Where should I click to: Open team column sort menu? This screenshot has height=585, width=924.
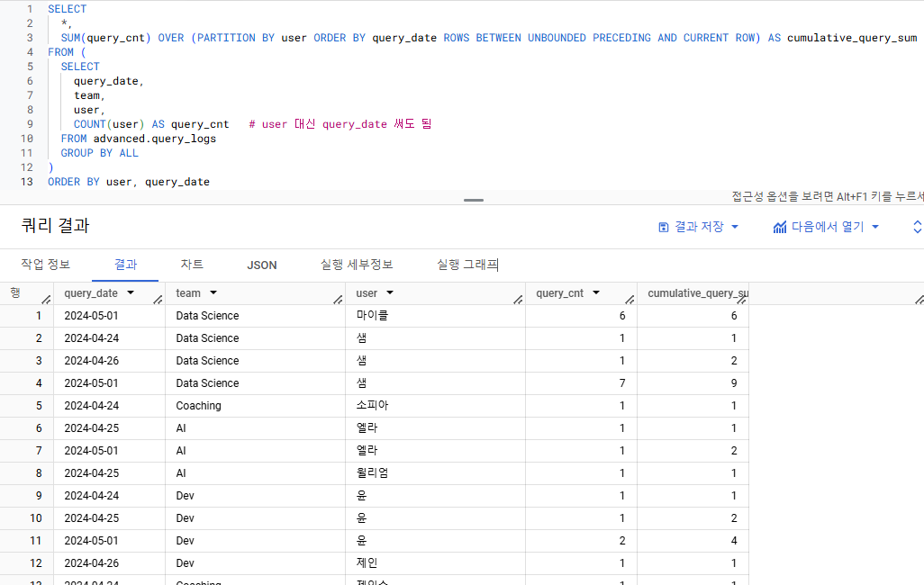213,292
